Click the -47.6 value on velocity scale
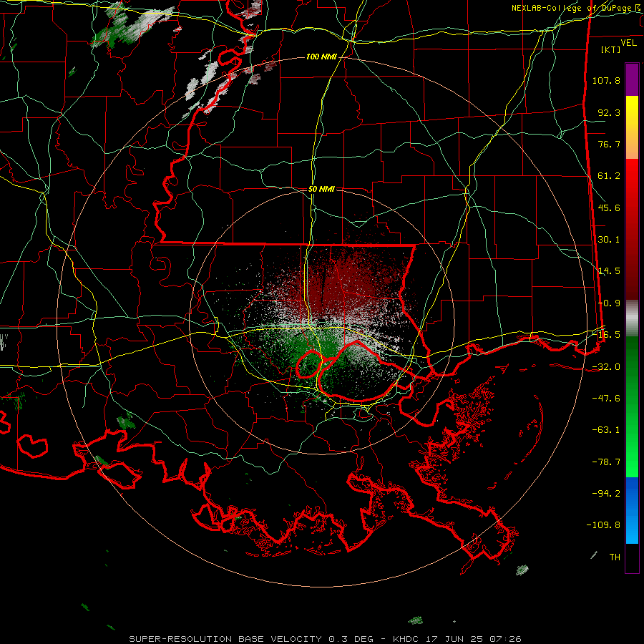 tap(606, 399)
